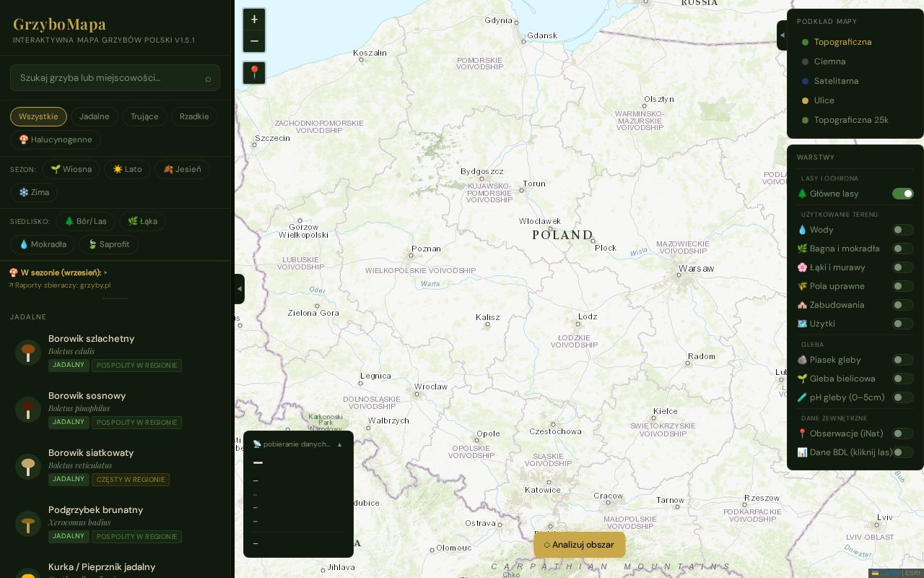Select the Lato season chip
The width and height of the screenshot is (924, 578).
pyautogui.click(x=127, y=169)
